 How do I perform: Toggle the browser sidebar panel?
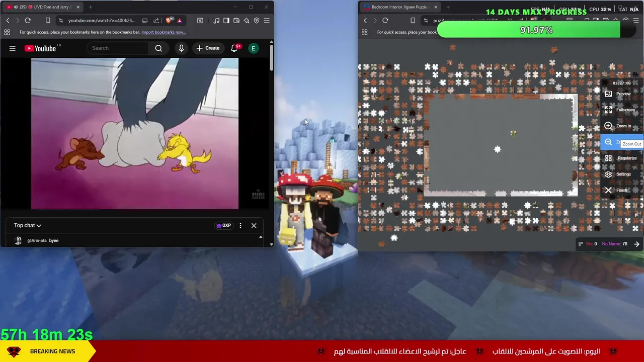pyautogui.click(x=226, y=21)
